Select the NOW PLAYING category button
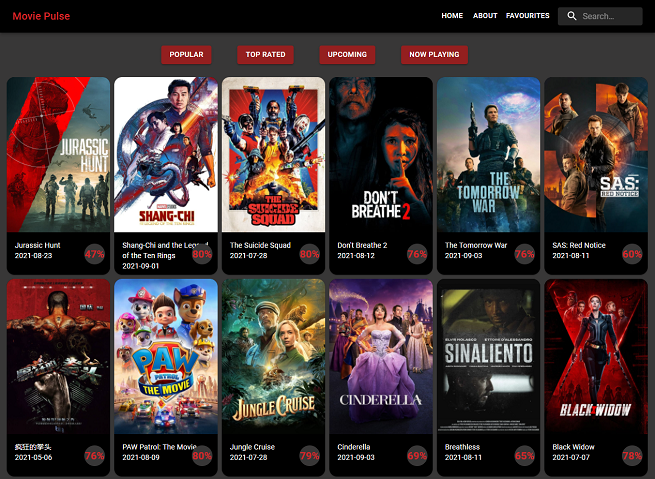The width and height of the screenshot is (655, 479). [434, 55]
